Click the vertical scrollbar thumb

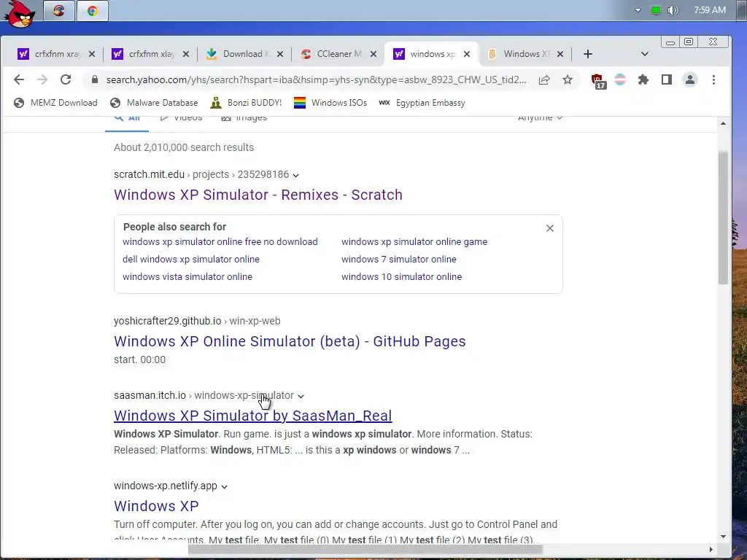pos(723,217)
